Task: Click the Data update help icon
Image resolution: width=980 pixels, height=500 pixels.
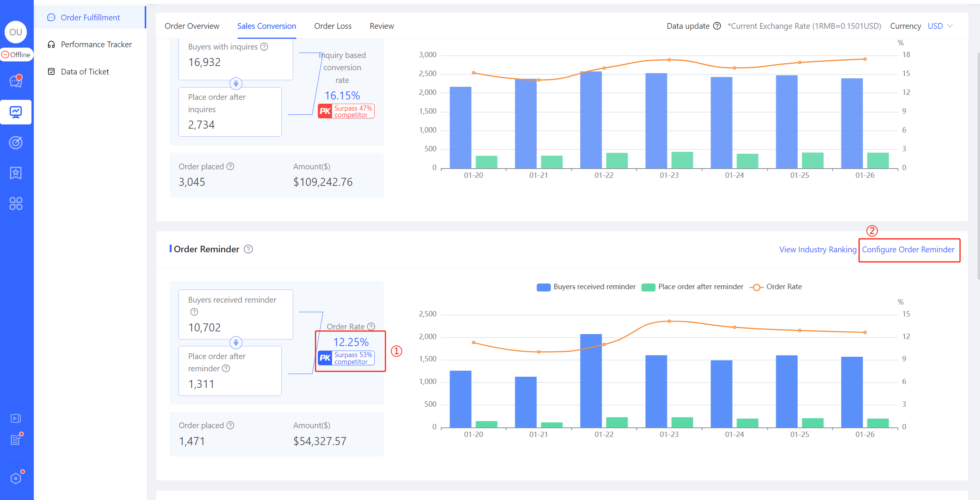Action: (717, 26)
